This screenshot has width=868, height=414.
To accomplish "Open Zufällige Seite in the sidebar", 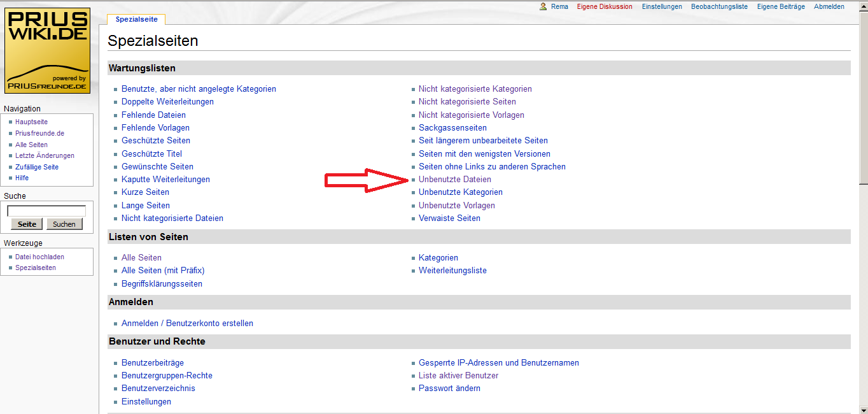I will [37, 167].
